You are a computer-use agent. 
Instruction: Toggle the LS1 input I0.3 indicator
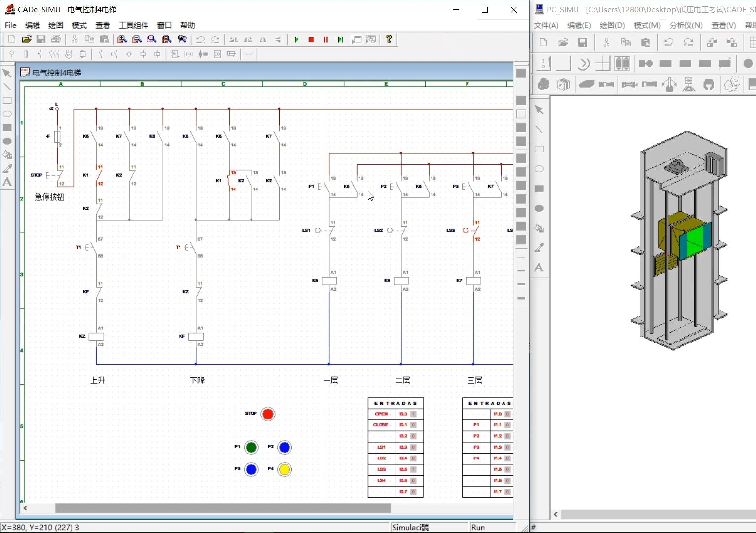(x=413, y=447)
